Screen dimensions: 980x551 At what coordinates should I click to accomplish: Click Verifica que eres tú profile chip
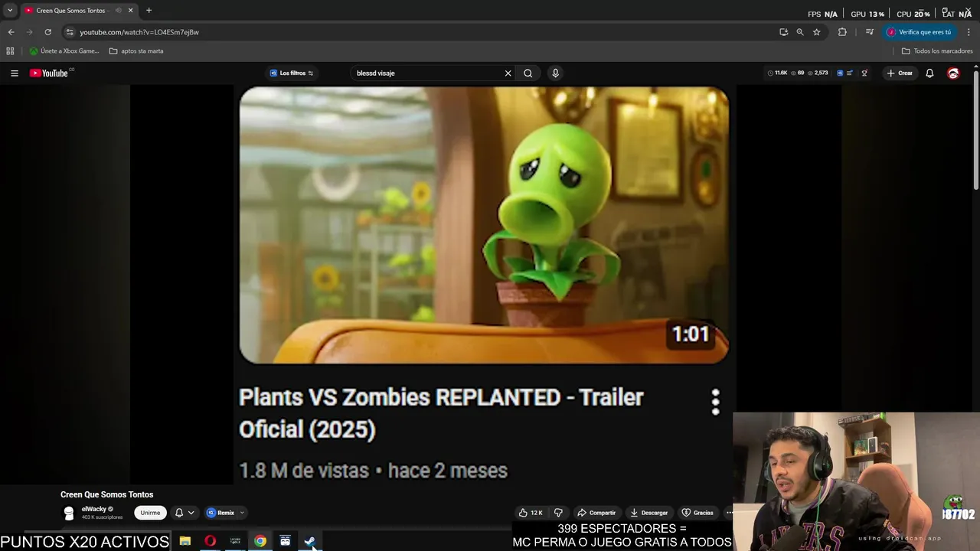tap(919, 32)
